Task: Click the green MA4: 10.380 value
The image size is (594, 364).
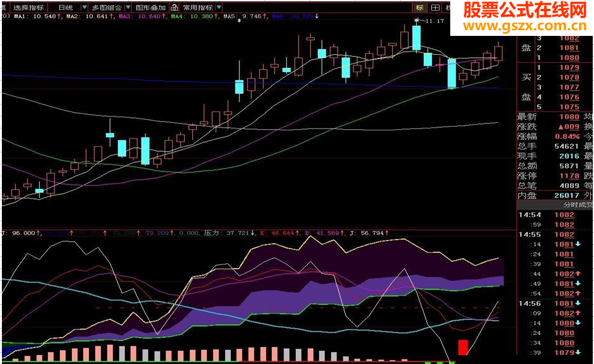Action: click(194, 16)
